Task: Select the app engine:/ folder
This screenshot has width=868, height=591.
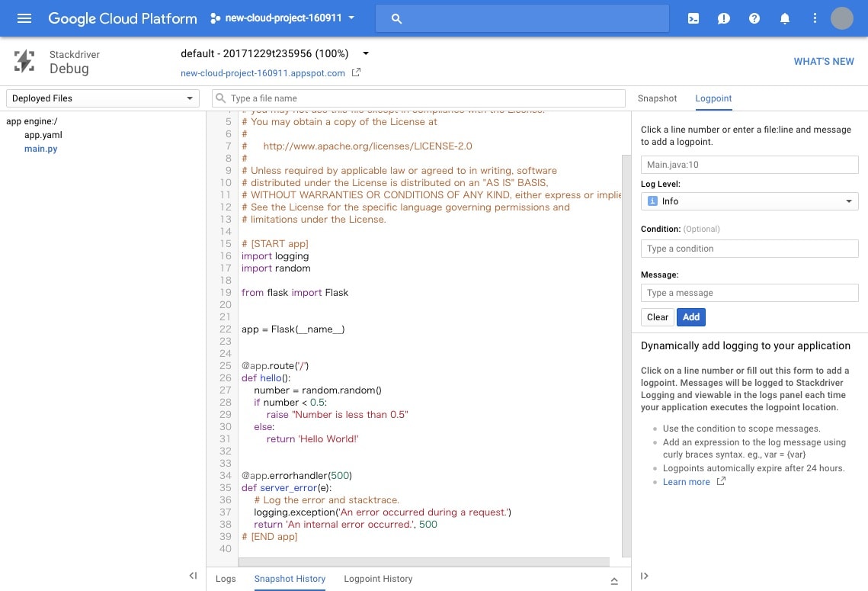Action: pyautogui.click(x=31, y=121)
